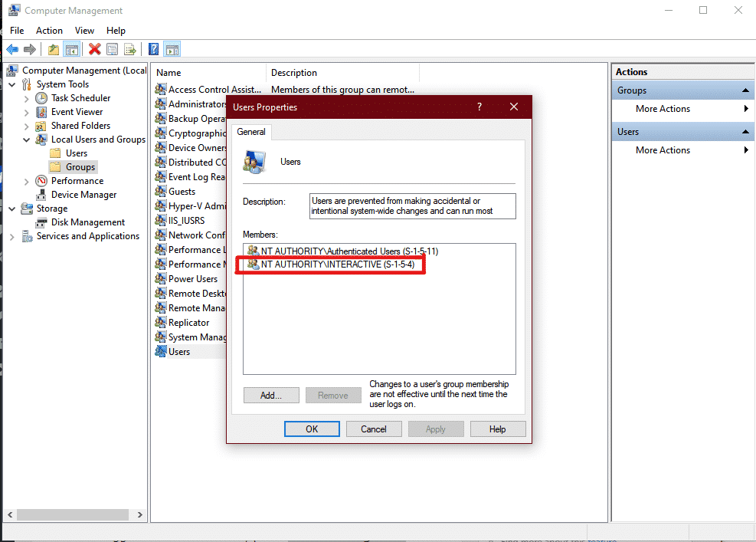The height and width of the screenshot is (542, 756).
Task: Select Local Users and Groups node
Action: pyautogui.click(x=98, y=140)
